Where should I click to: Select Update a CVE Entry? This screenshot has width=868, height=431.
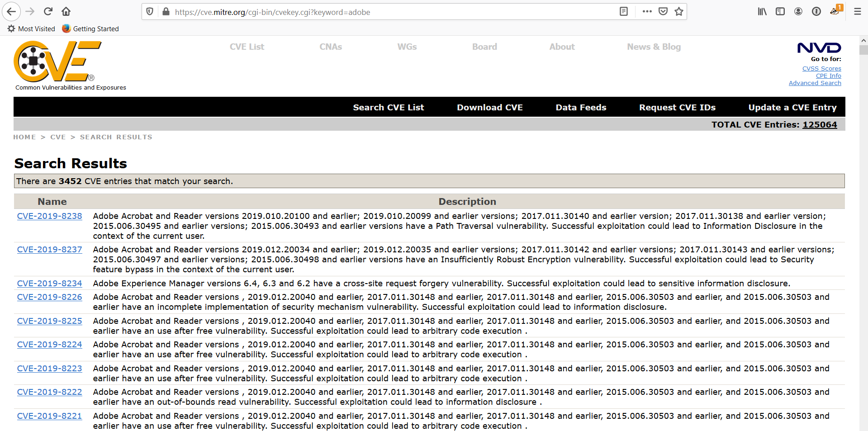click(792, 108)
